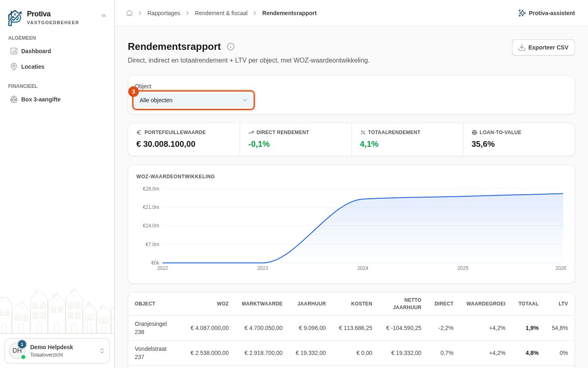
Task: Click the euro icon next to Portefeuillewaarde
Action: pos(139,132)
